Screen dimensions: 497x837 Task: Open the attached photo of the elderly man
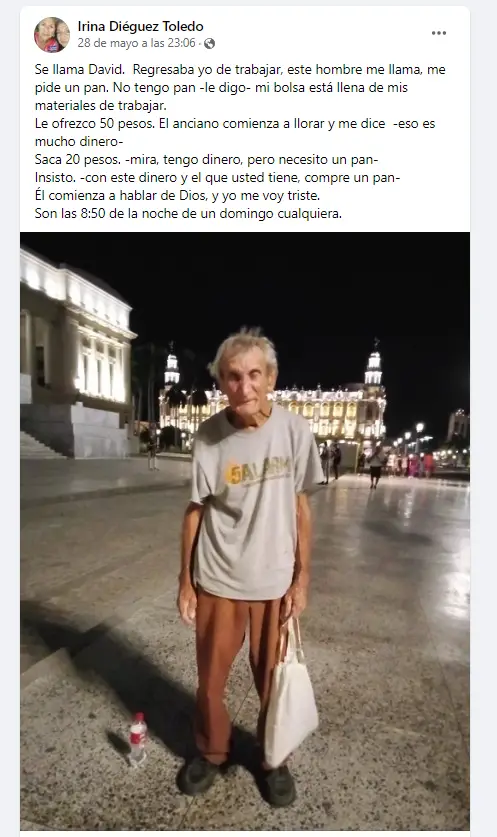(x=245, y=531)
